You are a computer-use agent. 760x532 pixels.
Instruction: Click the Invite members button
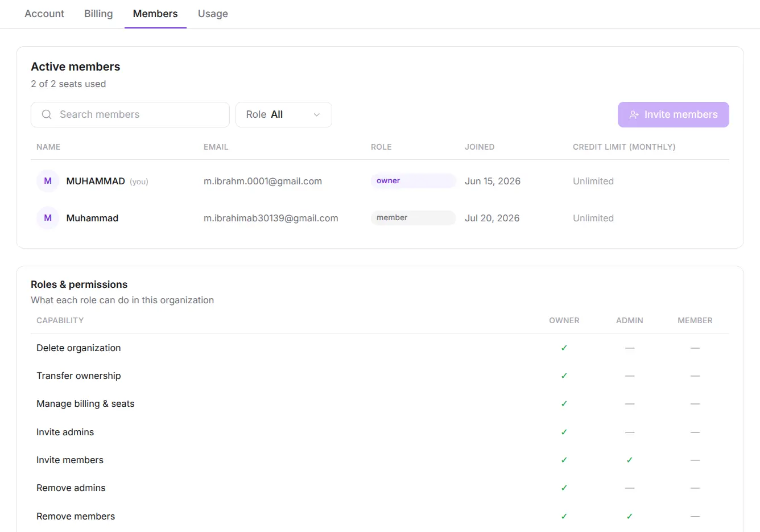pyautogui.click(x=674, y=114)
